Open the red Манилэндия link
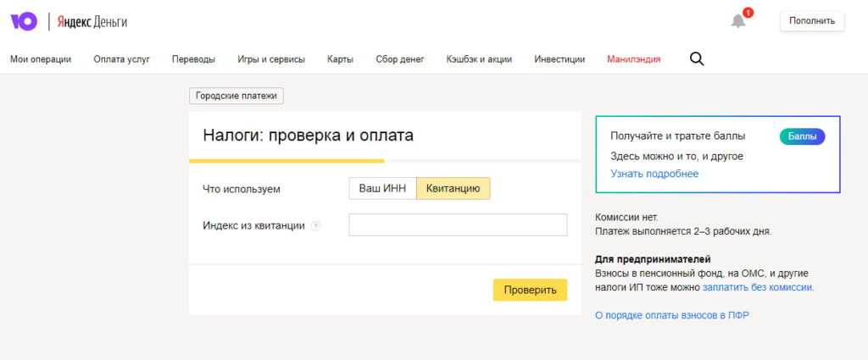 click(x=633, y=59)
